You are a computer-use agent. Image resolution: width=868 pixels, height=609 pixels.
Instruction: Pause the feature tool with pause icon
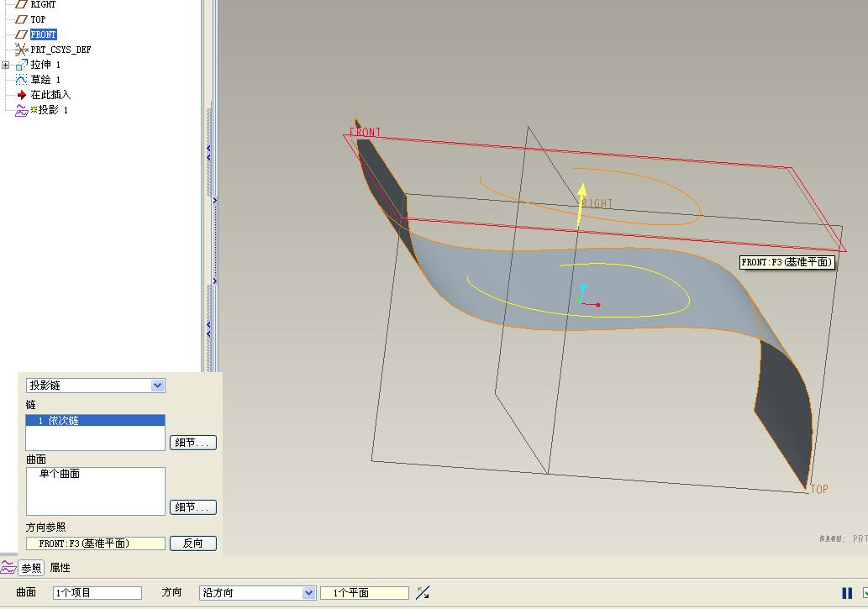847,593
